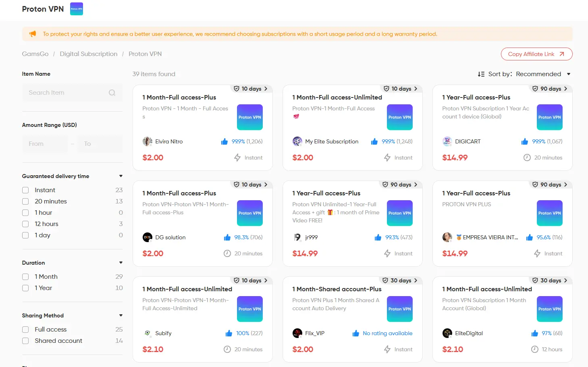Check the 20 minutes delivery filter
The image size is (588, 367).
pos(25,201)
